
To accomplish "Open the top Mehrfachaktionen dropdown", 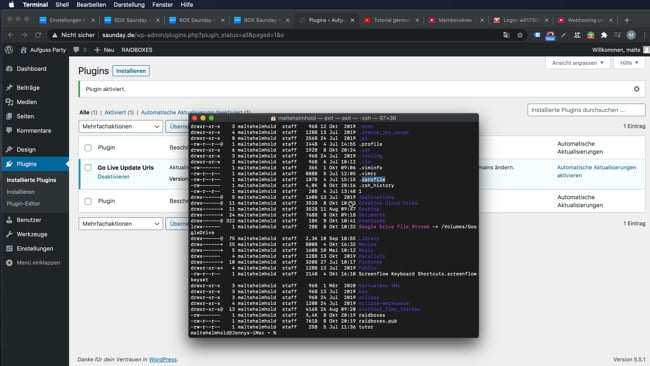I will 120,126.
